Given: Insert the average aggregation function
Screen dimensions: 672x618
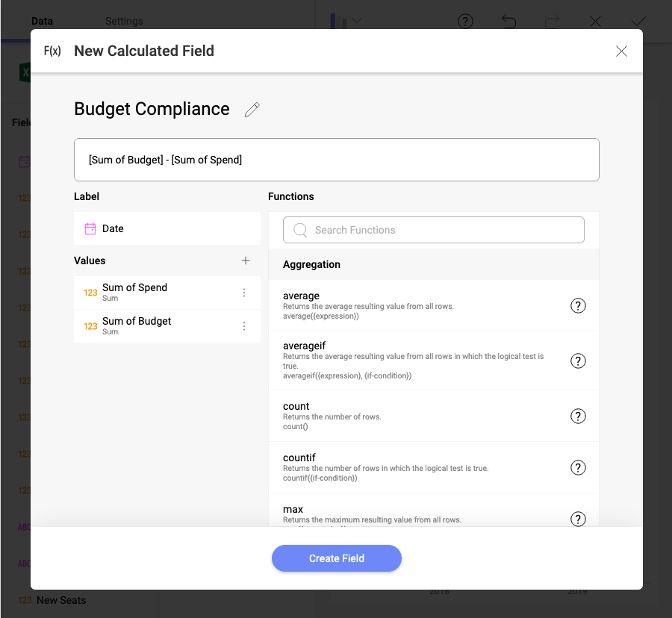Looking at the screenshot, I should (301, 296).
